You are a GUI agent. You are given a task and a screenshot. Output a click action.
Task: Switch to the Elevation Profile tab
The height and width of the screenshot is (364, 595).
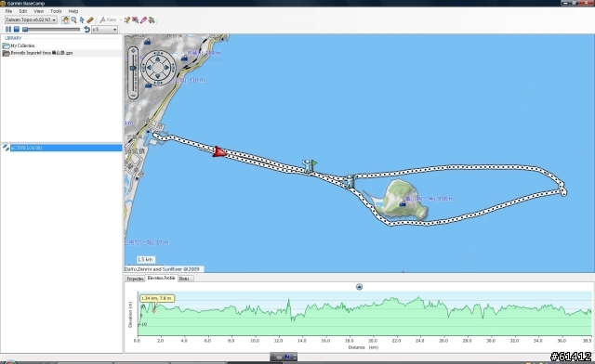click(161, 278)
